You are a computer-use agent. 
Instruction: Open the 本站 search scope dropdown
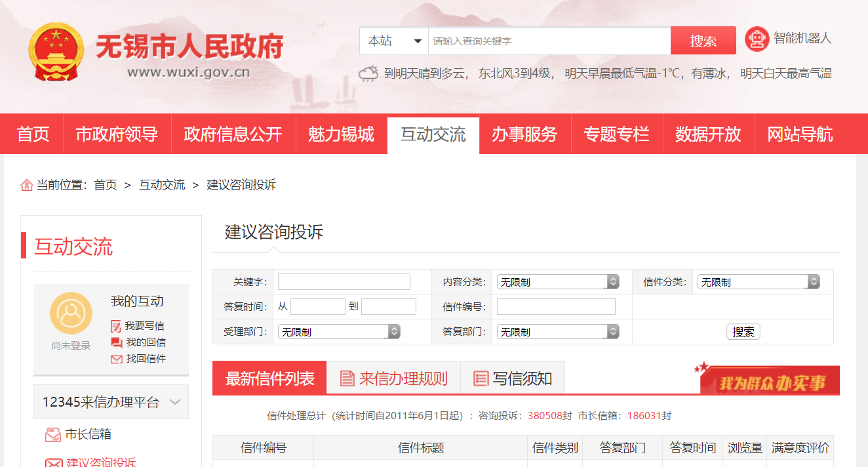click(394, 41)
